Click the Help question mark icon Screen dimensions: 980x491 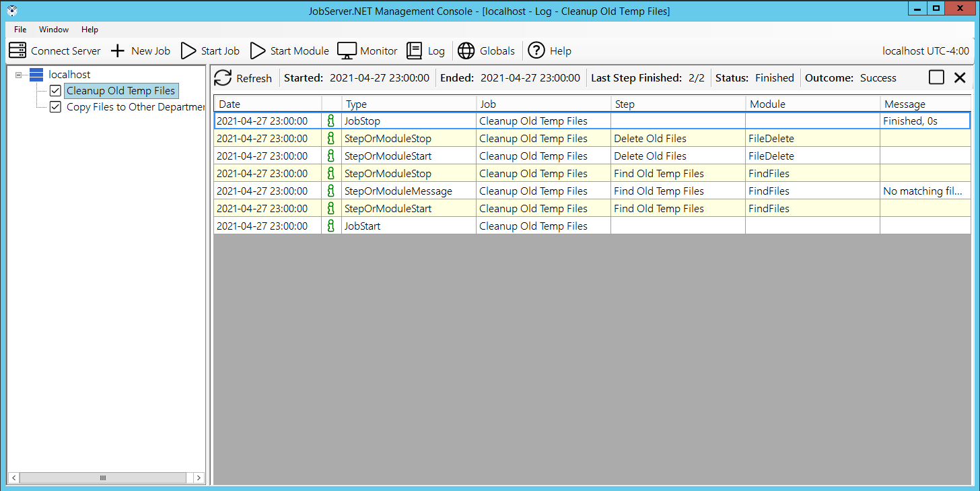tap(536, 51)
